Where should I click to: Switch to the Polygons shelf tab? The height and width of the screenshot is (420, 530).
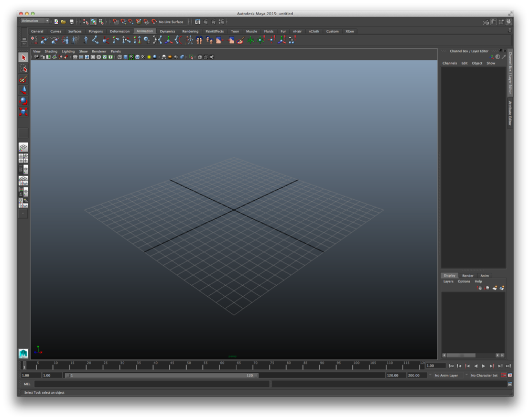coord(95,31)
